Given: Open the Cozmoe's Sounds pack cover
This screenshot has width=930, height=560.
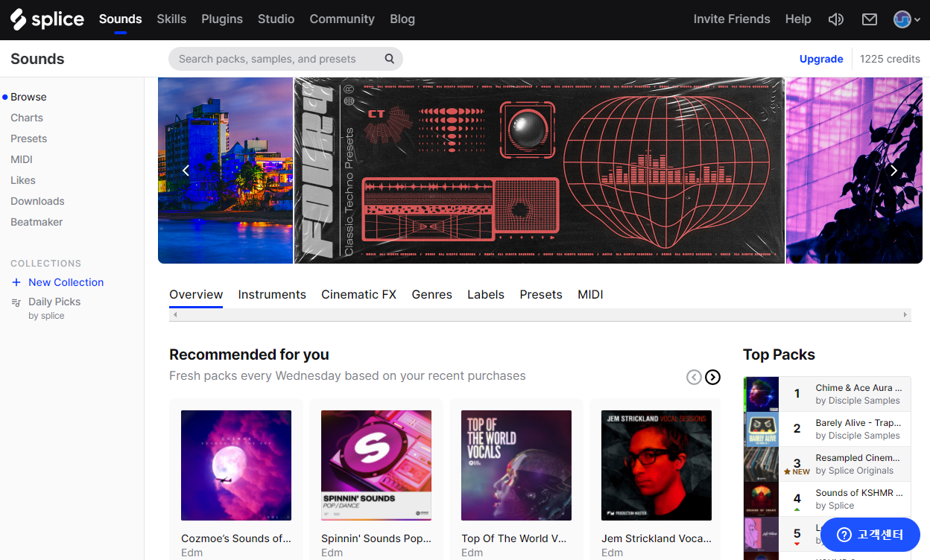Looking at the screenshot, I should [236, 465].
